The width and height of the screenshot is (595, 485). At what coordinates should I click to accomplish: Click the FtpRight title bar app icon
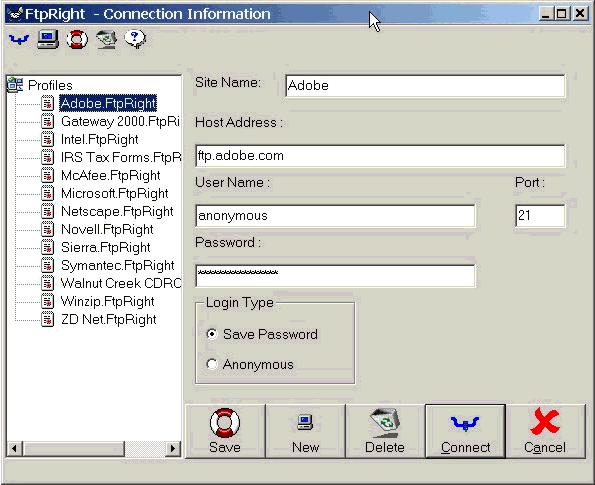click(15, 14)
